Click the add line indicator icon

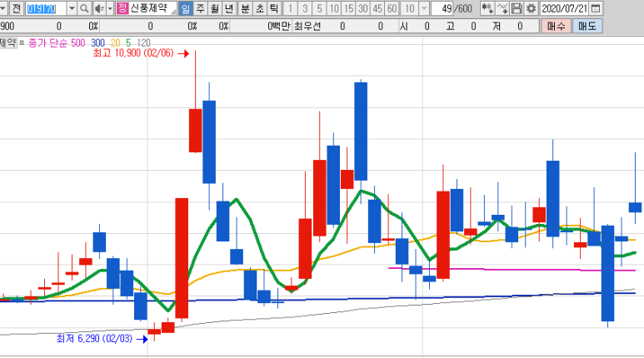coord(502,8)
